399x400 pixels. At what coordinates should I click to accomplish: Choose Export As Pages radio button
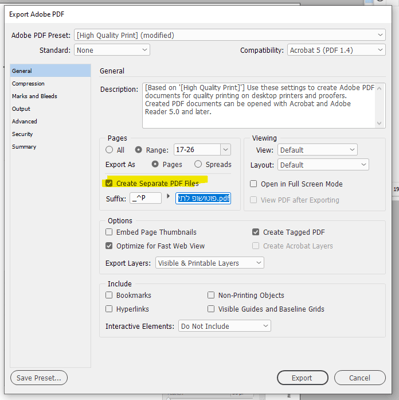tap(155, 164)
